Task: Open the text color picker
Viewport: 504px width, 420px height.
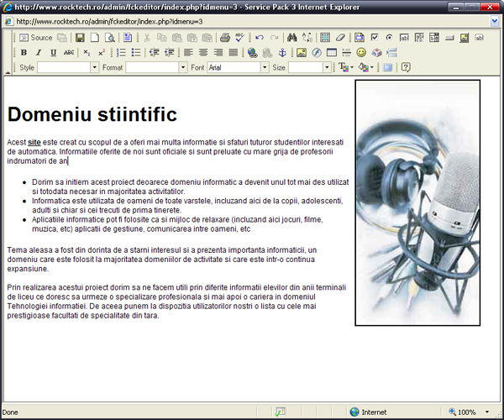Action: click(x=345, y=67)
